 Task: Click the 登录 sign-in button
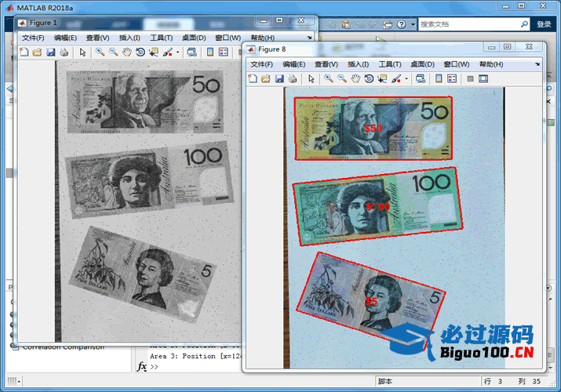[544, 25]
